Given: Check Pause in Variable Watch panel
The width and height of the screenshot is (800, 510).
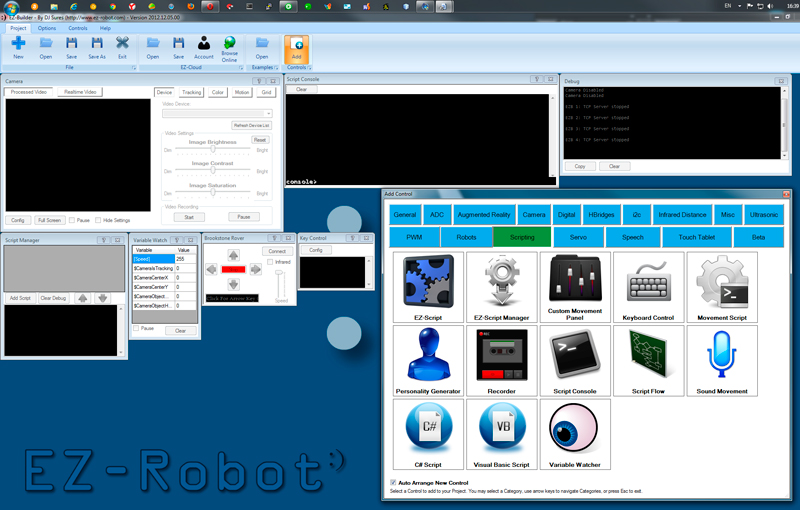Looking at the screenshot, I should pos(136,328).
